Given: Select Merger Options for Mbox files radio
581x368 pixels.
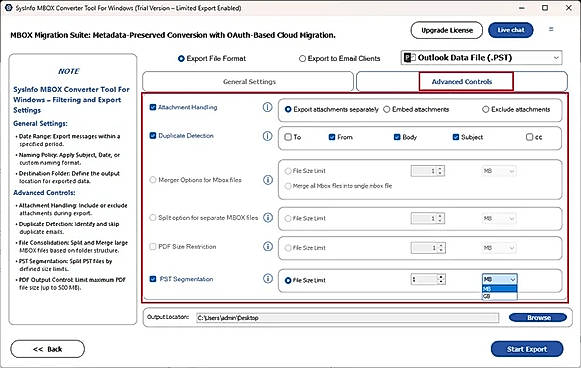Looking at the screenshot, I should pyautogui.click(x=153, y=180).
